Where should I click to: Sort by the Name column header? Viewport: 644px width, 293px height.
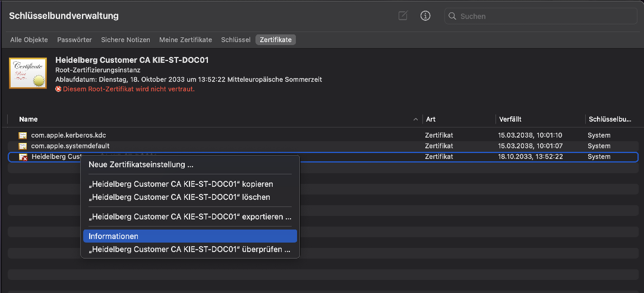29,119
